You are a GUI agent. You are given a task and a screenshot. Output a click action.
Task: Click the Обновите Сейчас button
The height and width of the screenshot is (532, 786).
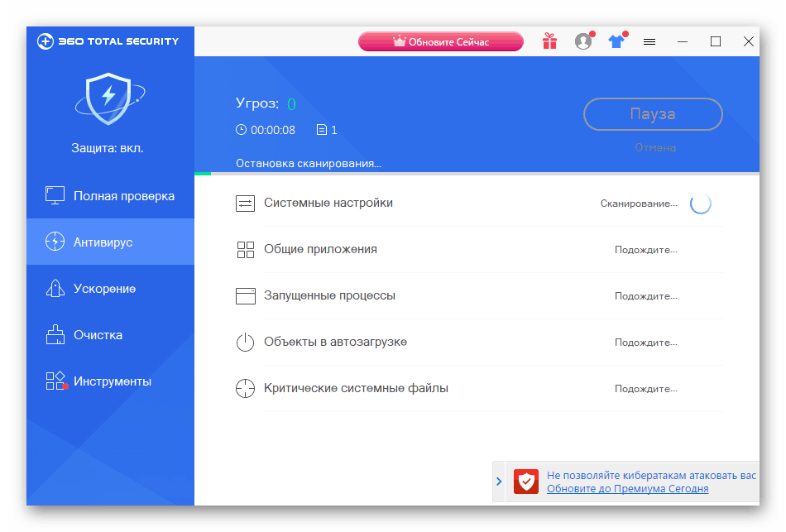point(440,41)
